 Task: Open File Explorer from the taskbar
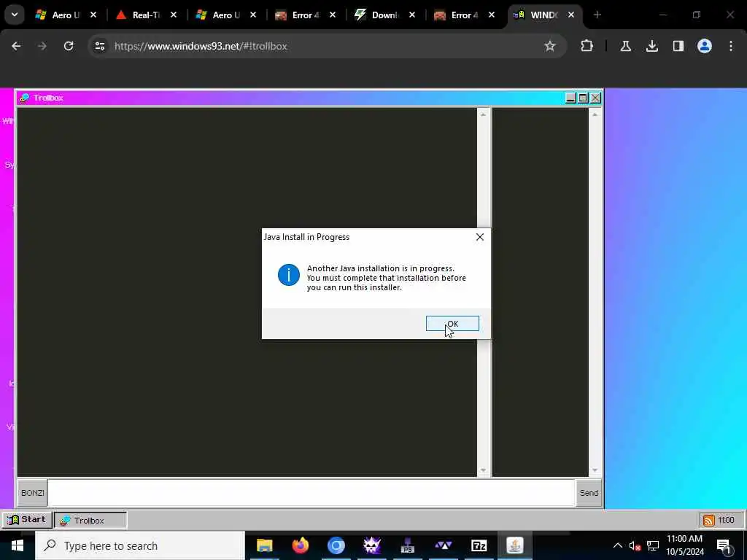(x=264, y=545)
